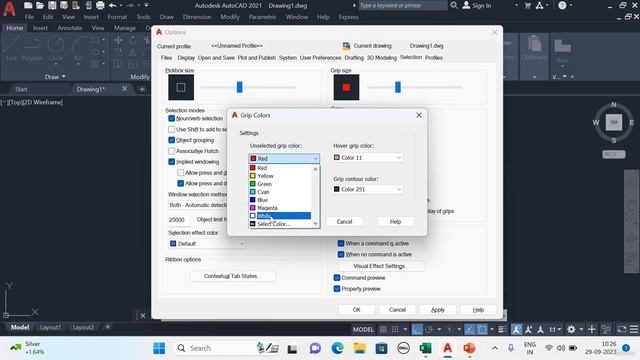This screenshot has width=640, height=360.
Task: Open Excel from taskbar
Action: [x=425, y=348]
